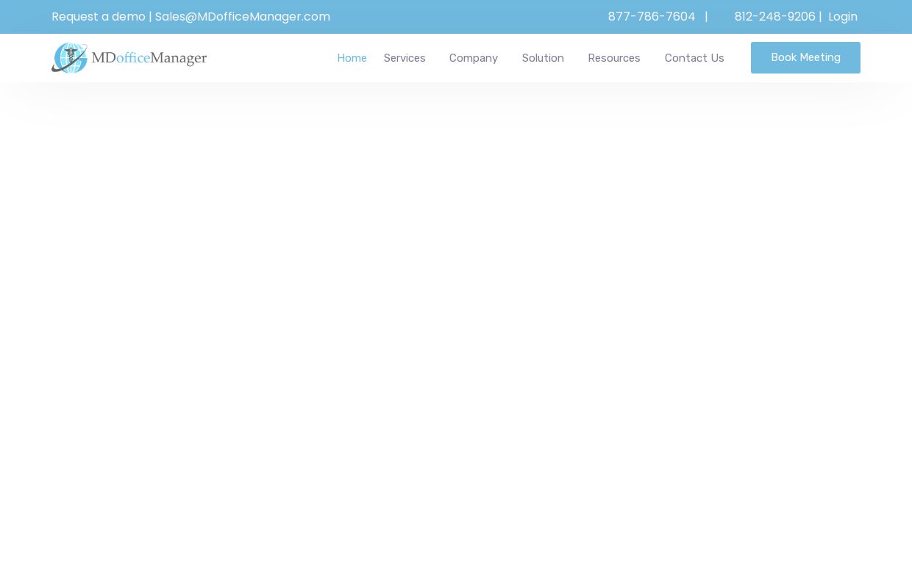
Task: Click the Sales@MDofficeManager.com email address
Action: point(243,17)
